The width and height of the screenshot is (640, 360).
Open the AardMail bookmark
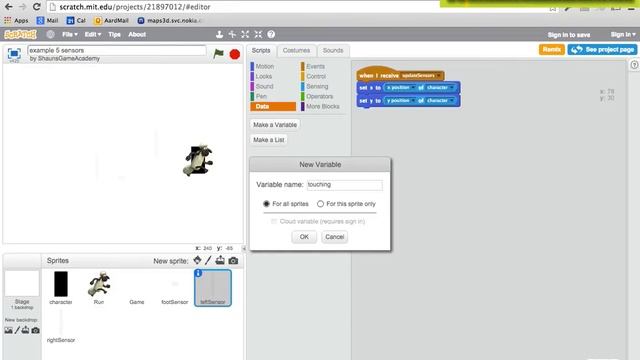click(x=111, y=20)
